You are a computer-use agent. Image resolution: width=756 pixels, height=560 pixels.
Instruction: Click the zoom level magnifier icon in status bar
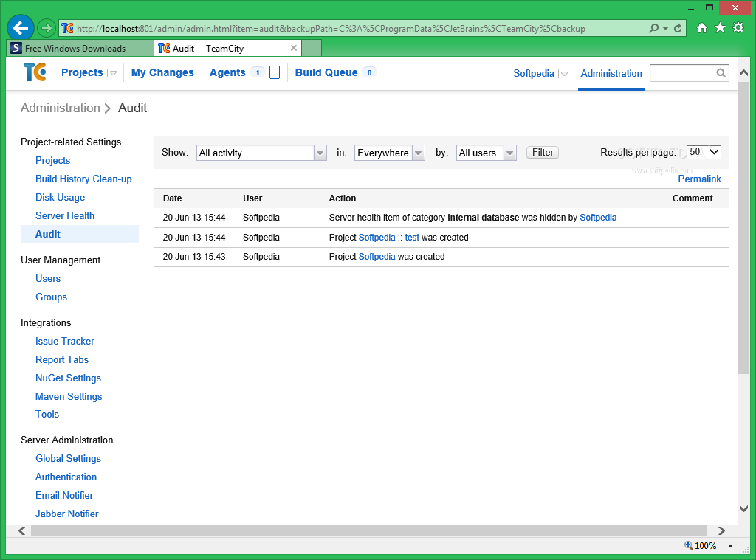689,545
